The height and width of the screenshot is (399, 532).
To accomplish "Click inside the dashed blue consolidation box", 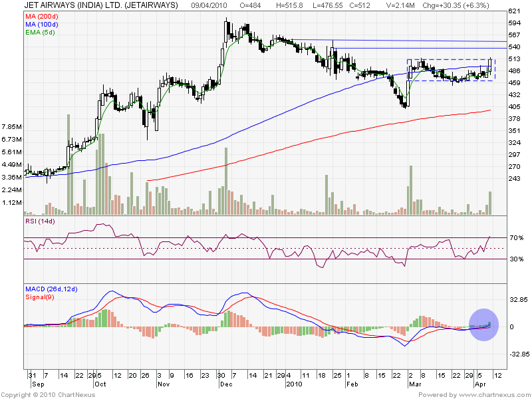I will point(450,70).
